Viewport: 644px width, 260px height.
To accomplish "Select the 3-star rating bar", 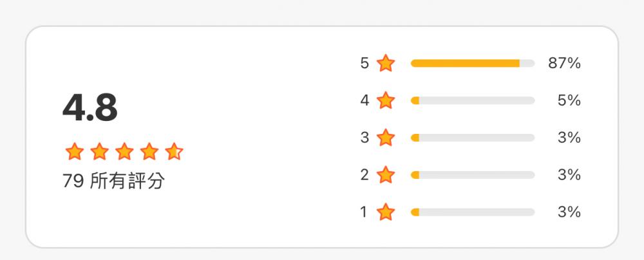I will (473, 138).
